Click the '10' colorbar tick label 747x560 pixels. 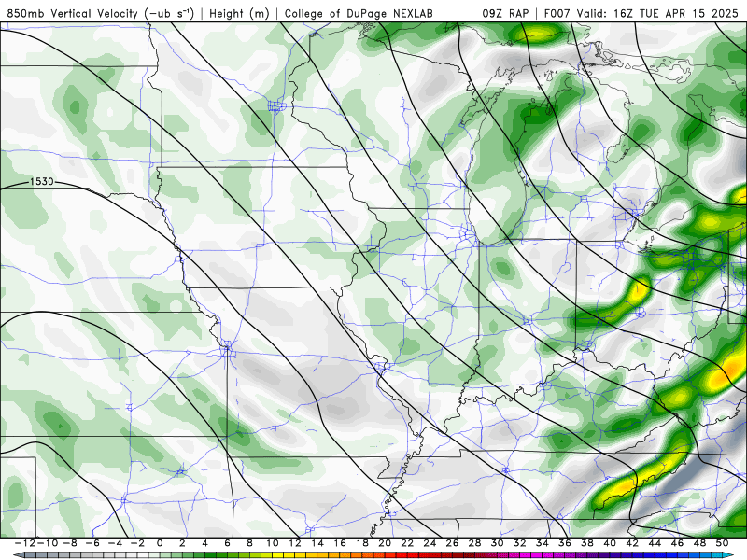point(272,543)
